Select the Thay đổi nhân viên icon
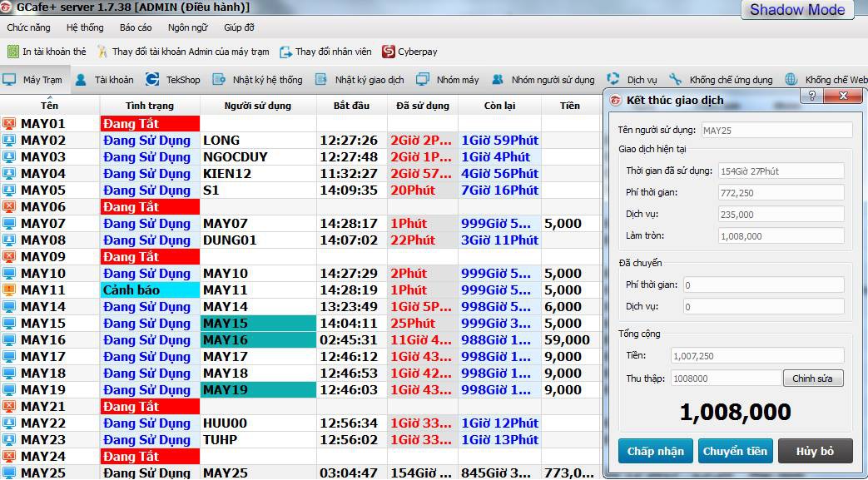 [x=285, y=52]
